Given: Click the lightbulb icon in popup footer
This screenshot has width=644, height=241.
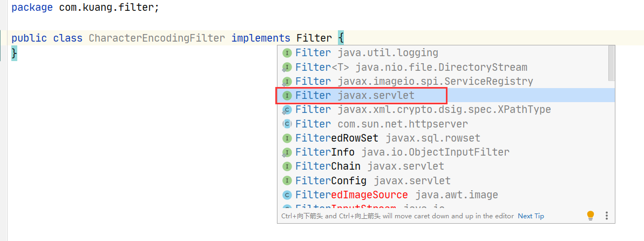Looking at the screenshot, I should (x=591, y=216).
